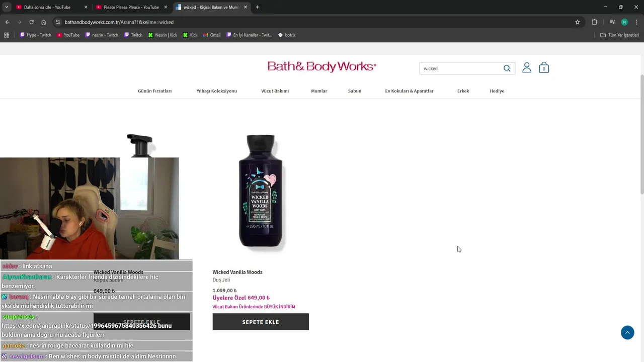This screenshot has width=644, height=362.
Task: Open 'Sabun' menu
Action: [x=355, y=91]
